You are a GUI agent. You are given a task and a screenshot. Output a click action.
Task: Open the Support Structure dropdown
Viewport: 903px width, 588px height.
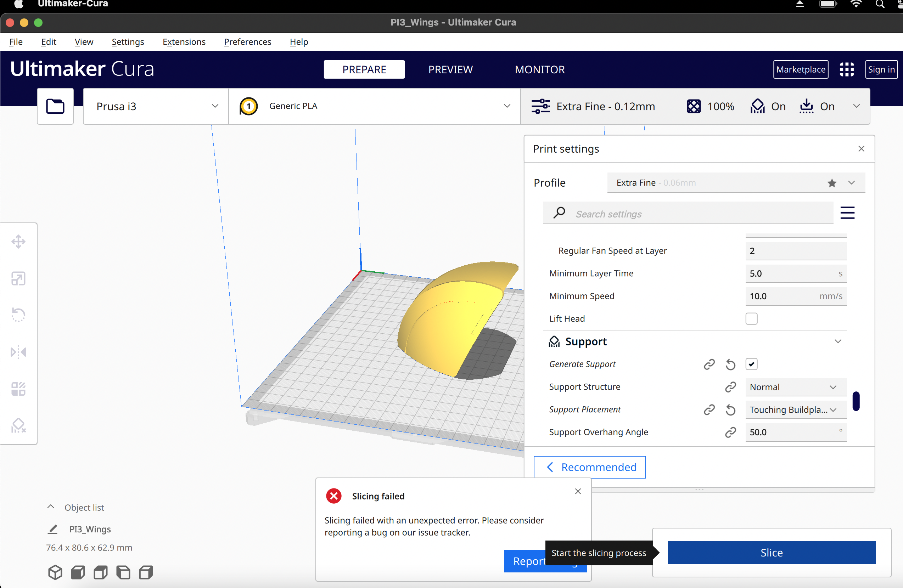tap(795, 387)
